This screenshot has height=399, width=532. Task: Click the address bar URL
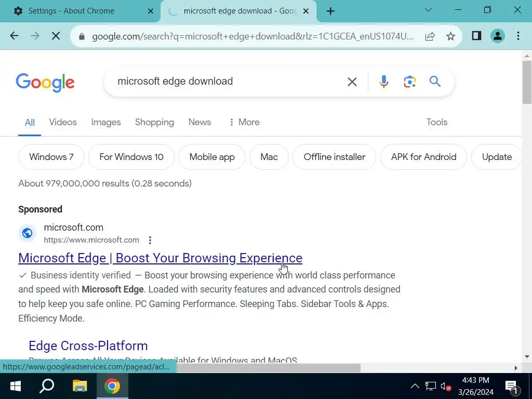pyautogui.click(x=252, y=36)
